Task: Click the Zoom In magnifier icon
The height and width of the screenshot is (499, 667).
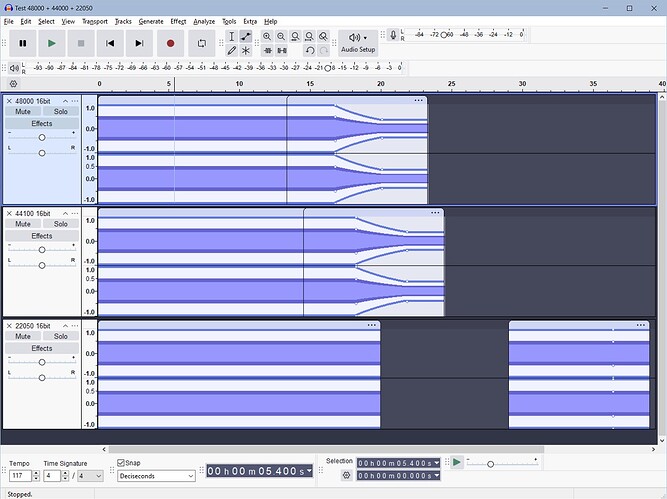Action: coord(267,36)
